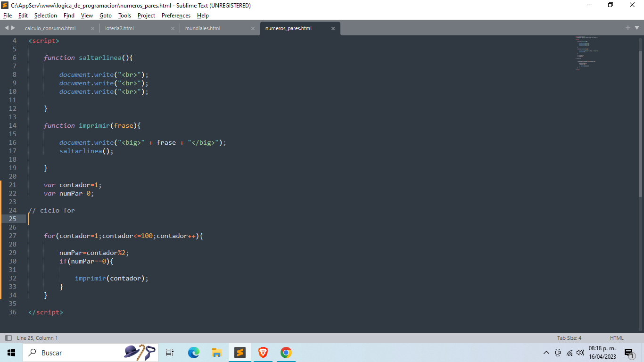Image resolution: width=644 pixels, height=362 pixels.
Task: Switch to loteria2.html tab
Action: coord(119,28)
